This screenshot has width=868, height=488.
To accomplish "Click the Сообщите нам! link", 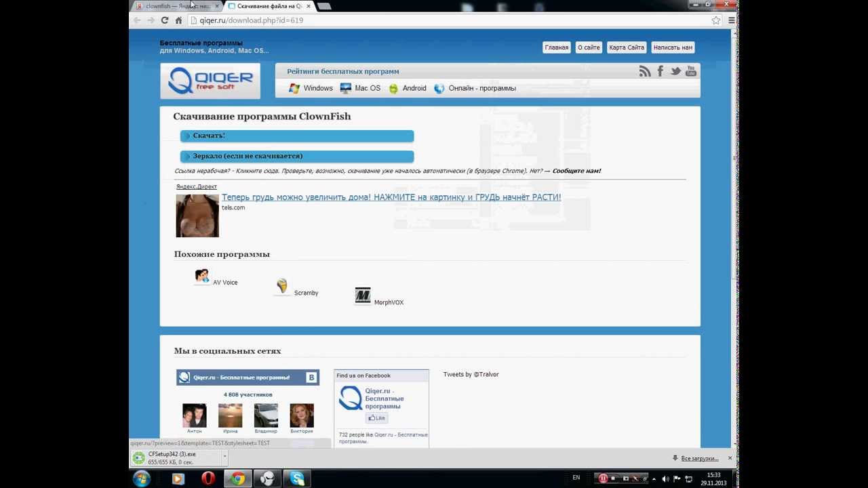I will point(576,171).
